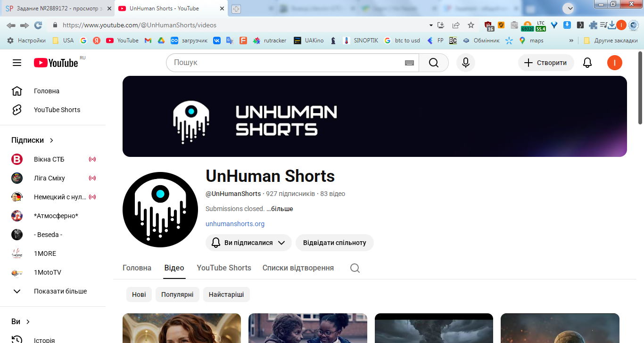Open the Google Translate bookmark icon
Viewport: 644px width, 343px height.
click(x=230, y=41)
